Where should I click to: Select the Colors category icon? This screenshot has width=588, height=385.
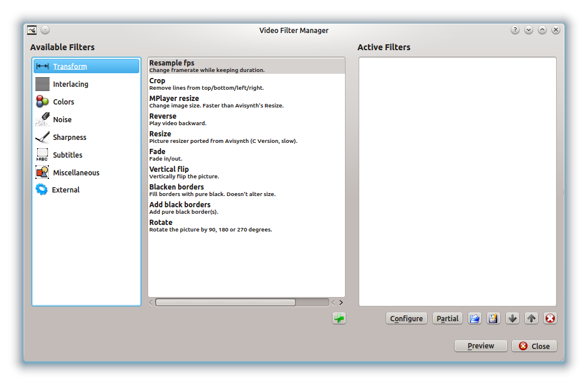click(42, 102)
